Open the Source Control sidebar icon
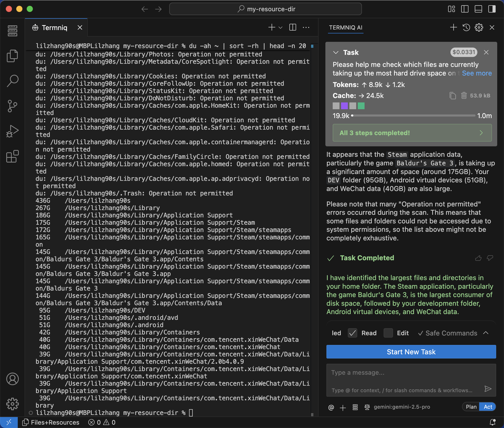The height and width of the screenshot is (428, 504). (12, 106)
